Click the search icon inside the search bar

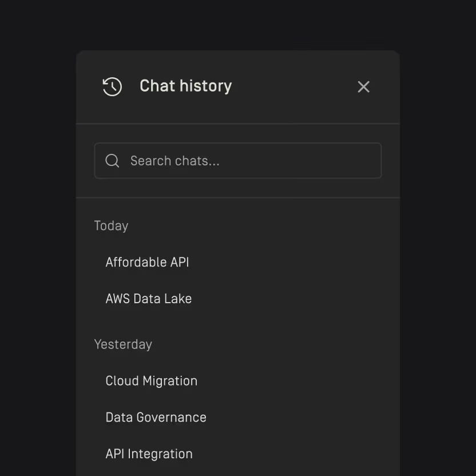112,161
